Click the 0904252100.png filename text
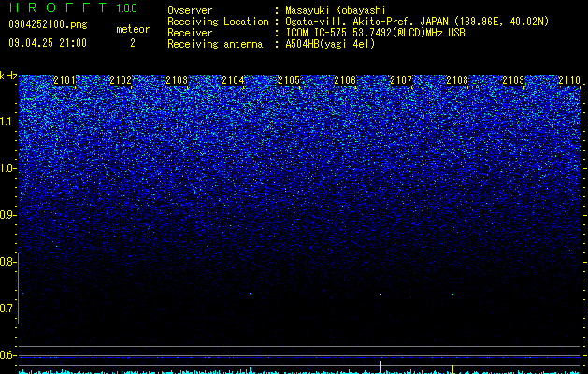Image resolution: width=588 pixels, height=374 pixels. tap(48, 25)
